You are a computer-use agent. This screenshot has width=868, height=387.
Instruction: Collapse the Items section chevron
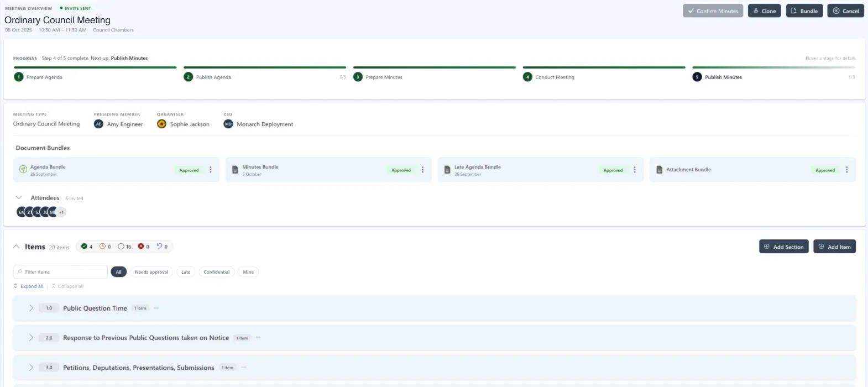pos(16,247)
